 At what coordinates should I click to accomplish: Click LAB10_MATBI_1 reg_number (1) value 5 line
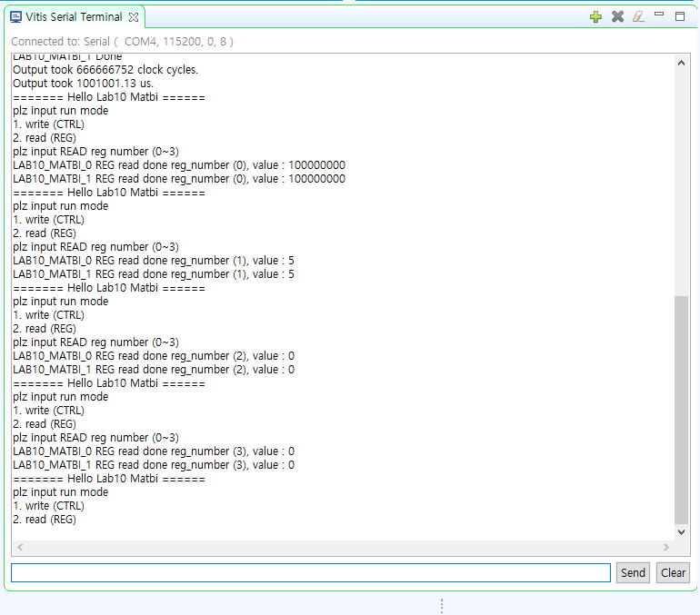(x=154, y=274)
